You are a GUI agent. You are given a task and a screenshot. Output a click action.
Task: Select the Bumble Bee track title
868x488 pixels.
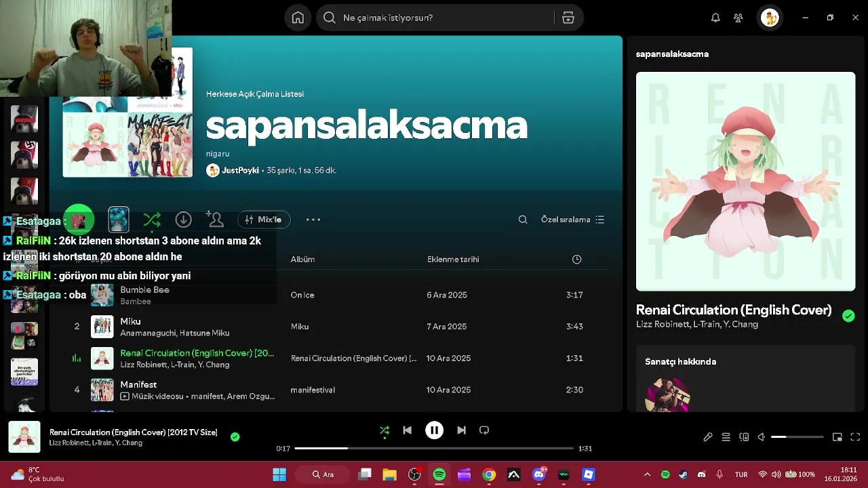point(144,289)
